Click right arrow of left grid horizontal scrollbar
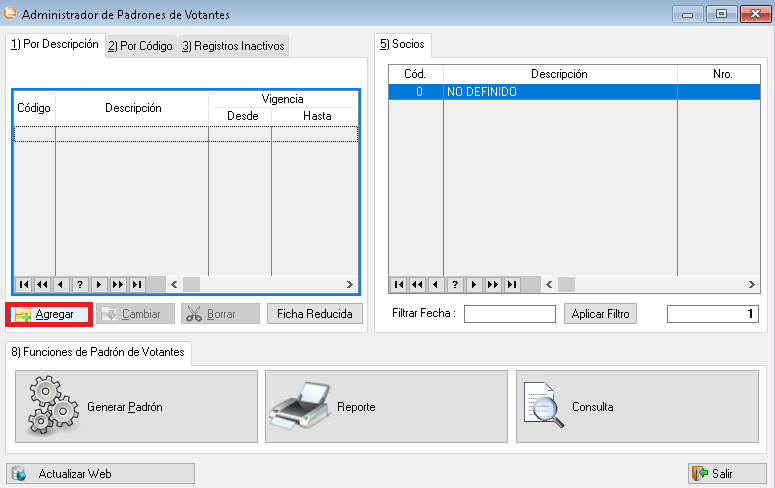775x488 pixels. 350,284
